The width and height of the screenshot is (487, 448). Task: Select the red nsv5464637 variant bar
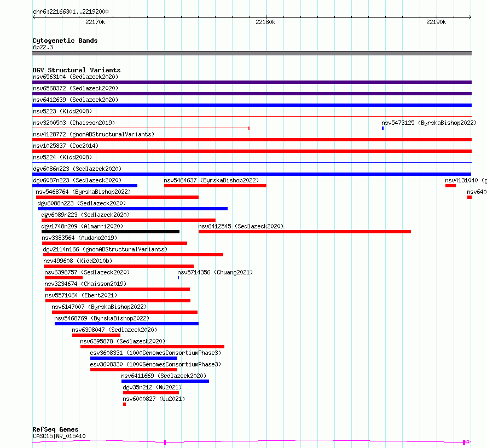click(215, 186)
